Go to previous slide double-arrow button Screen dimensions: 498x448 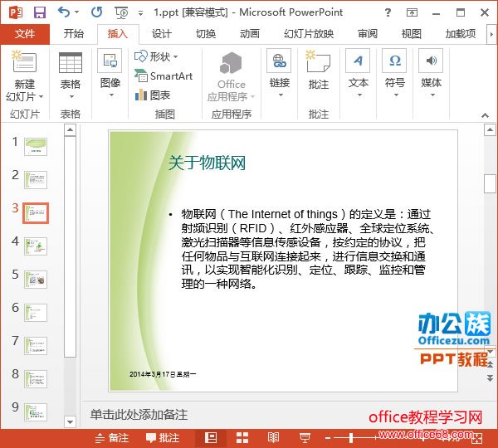click(x=491, y=364)
